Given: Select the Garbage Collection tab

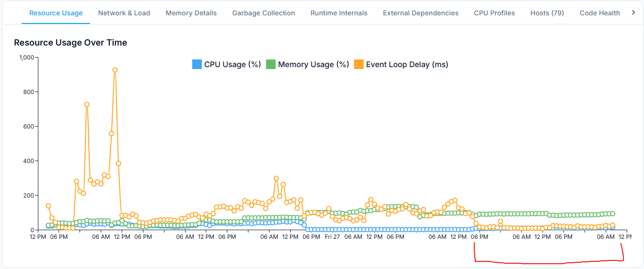Looking at the screenshot, I should tap(263, 13).
